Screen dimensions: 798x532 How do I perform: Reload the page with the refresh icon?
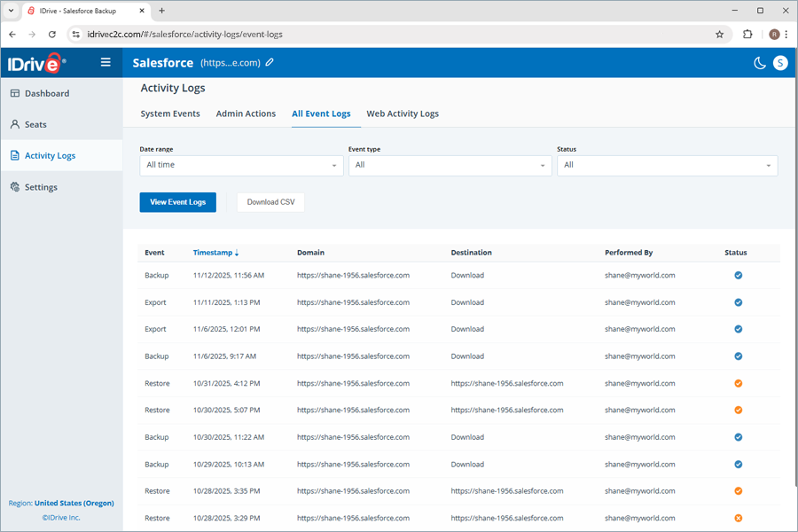tap(52, 34)
